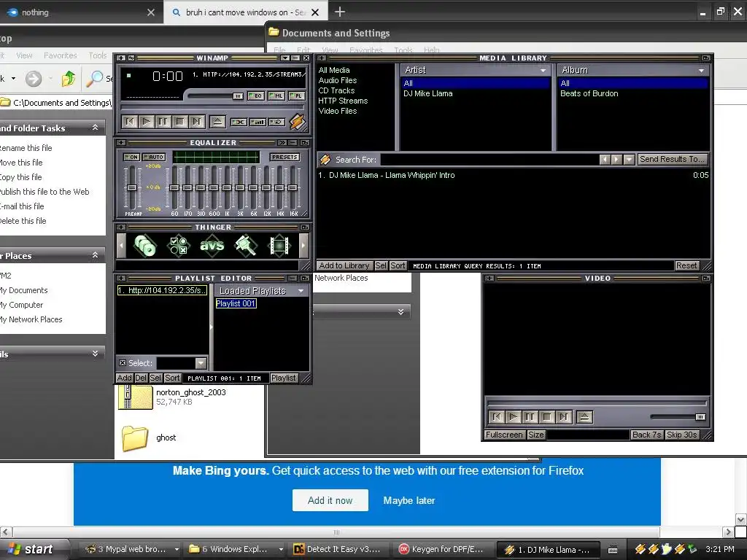Viewport: 747px width, 560px height.
Task: Click the Winamp Play button
Action: tap(146, 122)
